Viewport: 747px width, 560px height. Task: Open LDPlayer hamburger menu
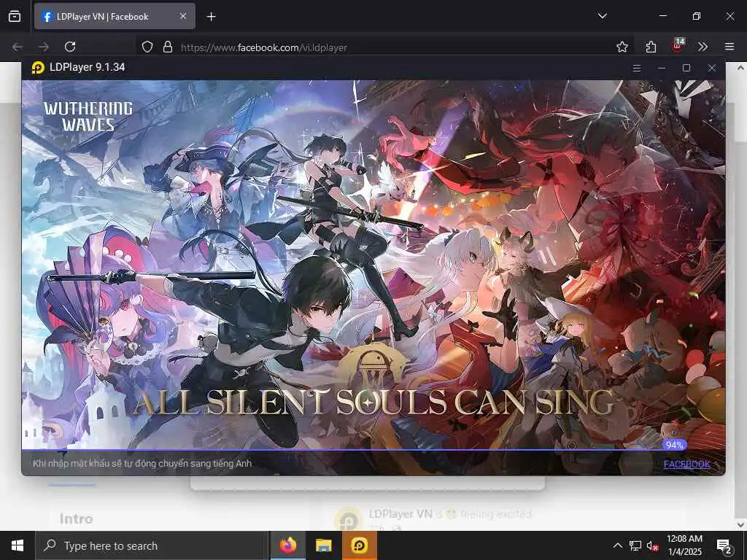pos(636,68)
